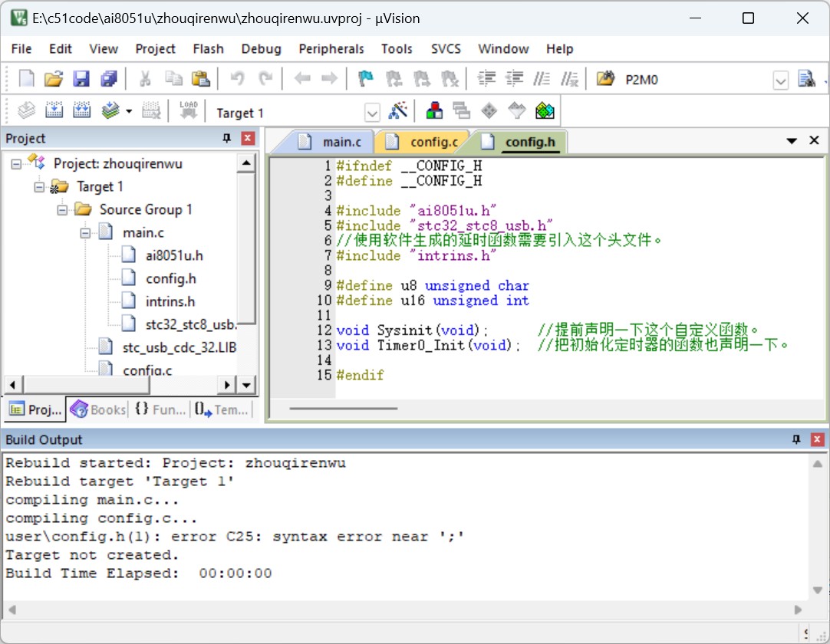The image size is (830, 644).
Task: Insert a bookmark with the flag icon
Action: [366, 79]
